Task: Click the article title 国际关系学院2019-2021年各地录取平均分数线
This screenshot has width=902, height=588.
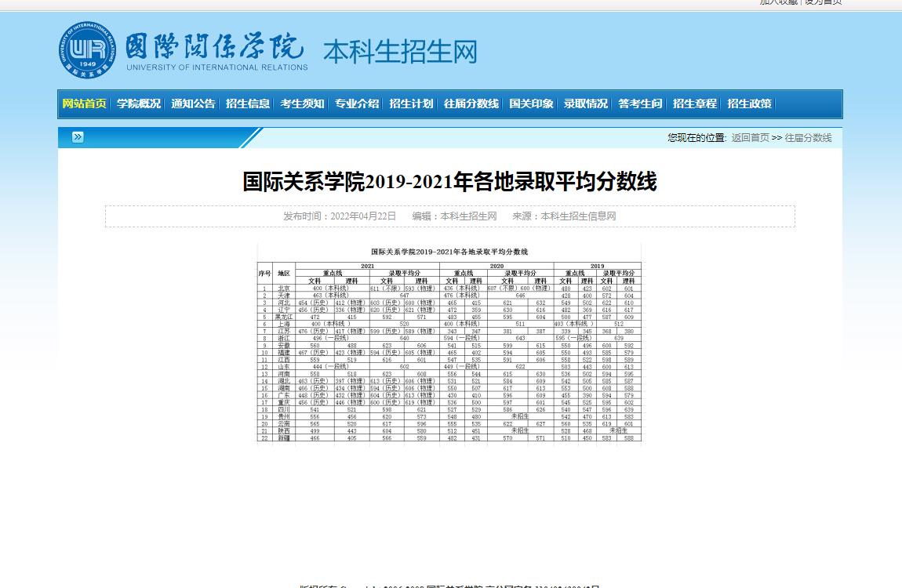Action: coord(450,182)
